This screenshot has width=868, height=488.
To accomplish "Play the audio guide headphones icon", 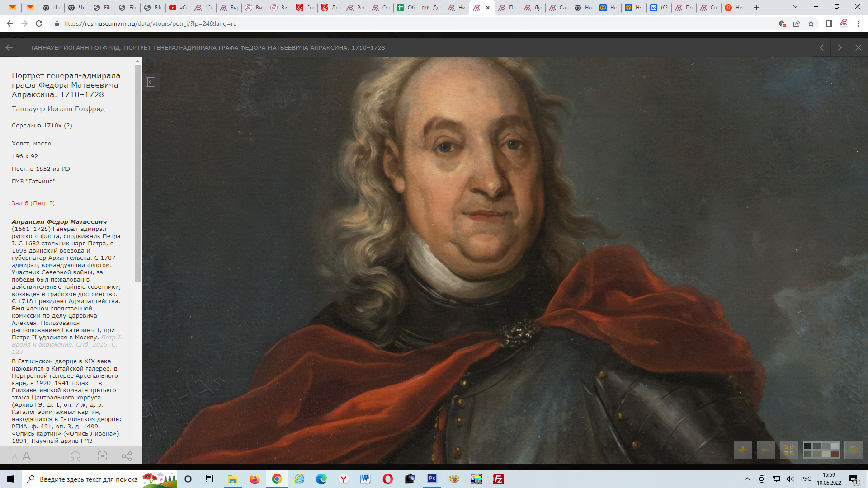I will pyautogui.click(x=75, y=456).
